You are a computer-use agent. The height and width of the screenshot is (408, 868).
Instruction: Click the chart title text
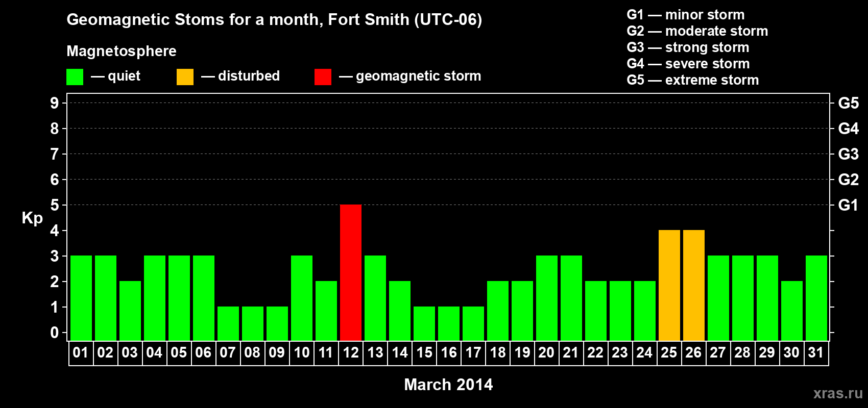274,20
